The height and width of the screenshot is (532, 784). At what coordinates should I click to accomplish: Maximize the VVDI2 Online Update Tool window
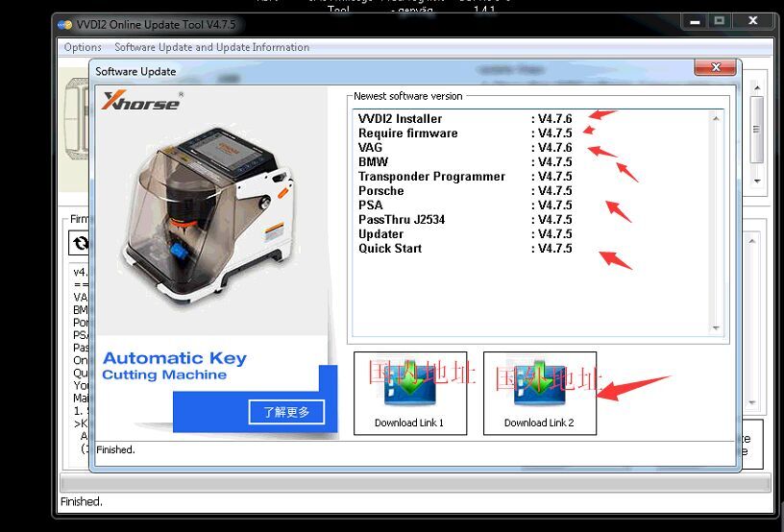tap(719, 20)
